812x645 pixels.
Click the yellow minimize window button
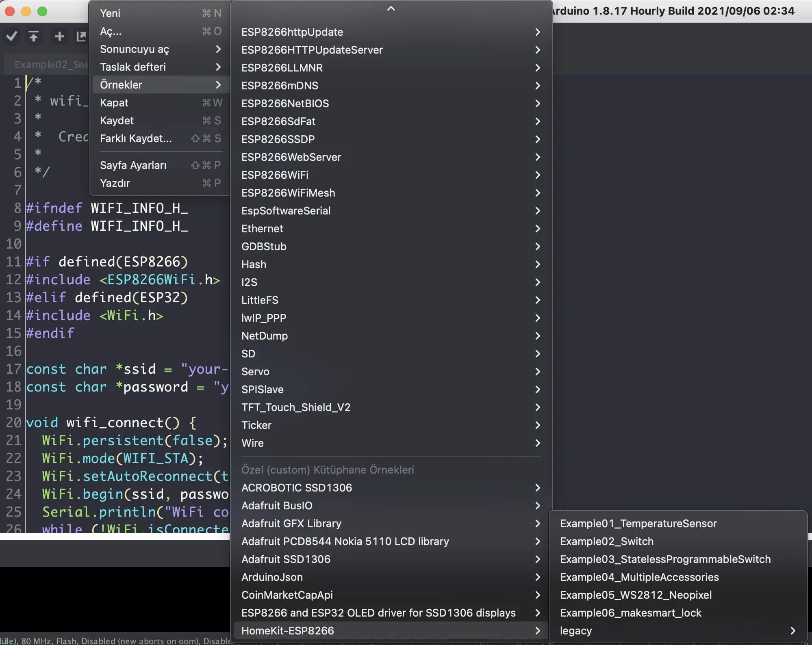pos(26,11)
